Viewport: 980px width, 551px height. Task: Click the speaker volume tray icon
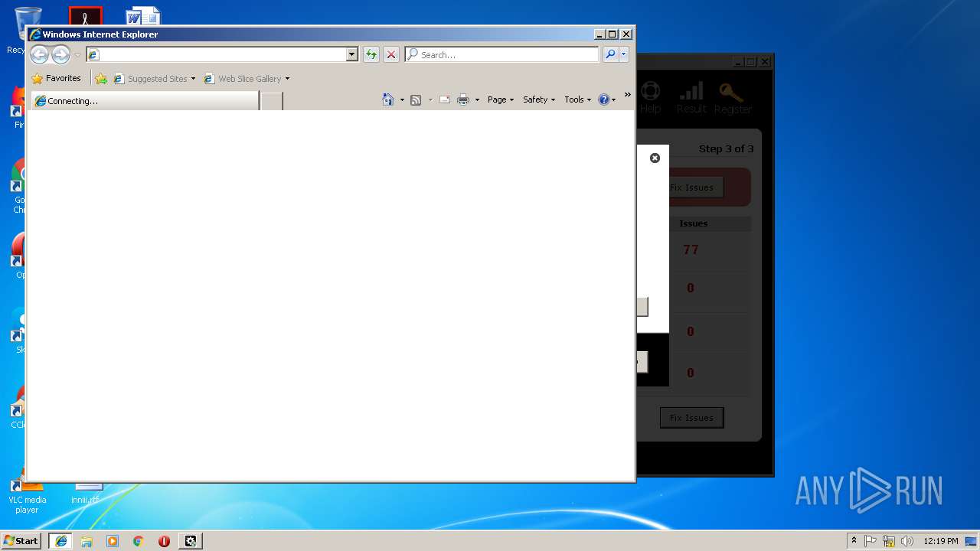(907, 540)
